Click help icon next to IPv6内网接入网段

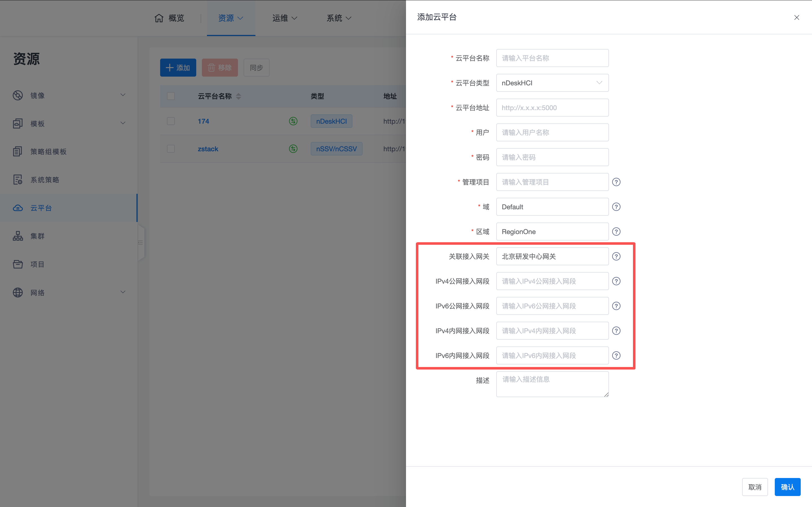pyautogui.click(x=616, y=355)
